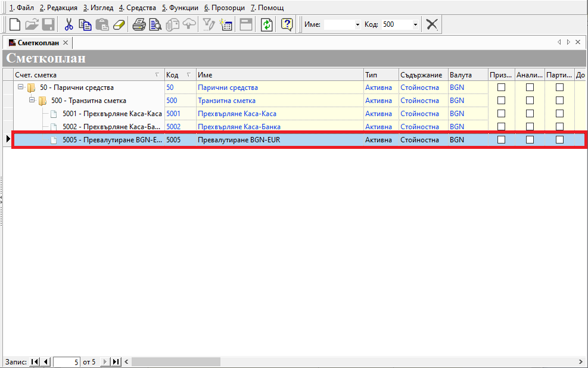Collapse the 500 - Транзитна сметка node

pos(32,100)
